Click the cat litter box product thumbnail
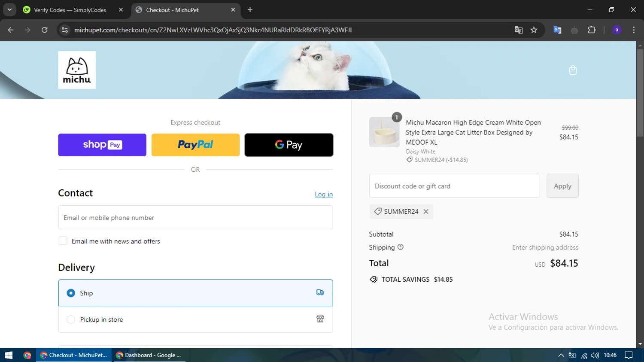644x362 pixels. [x=384, y=132]
